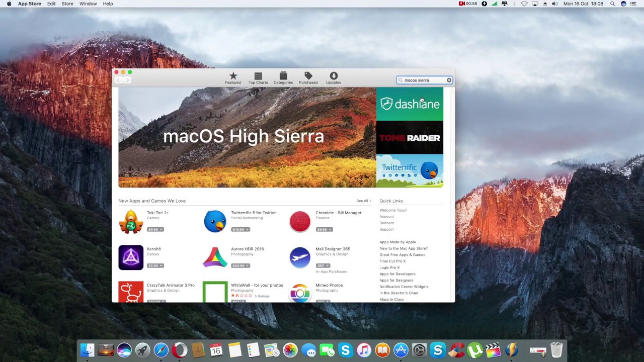Open System Preferences from the Dock
The image size is (644, 362).
[x=419, y=350]
